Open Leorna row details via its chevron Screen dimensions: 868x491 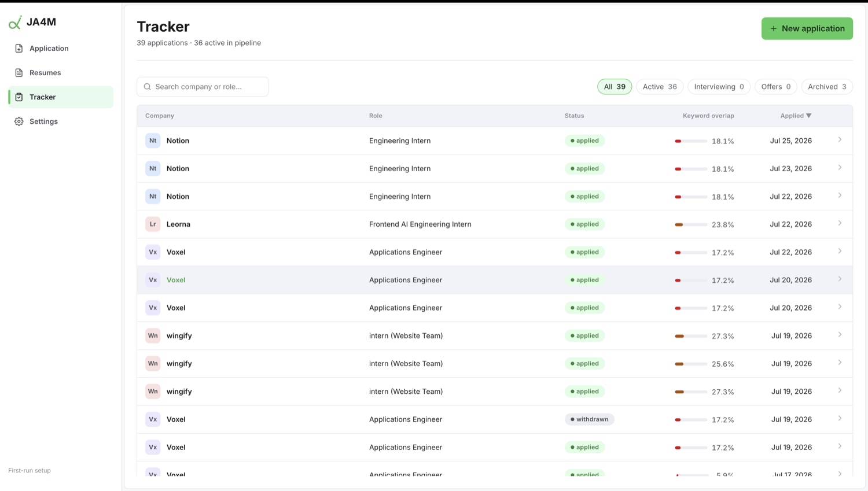(840, 223)
